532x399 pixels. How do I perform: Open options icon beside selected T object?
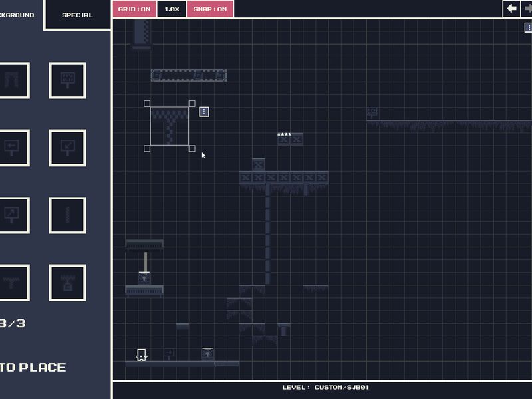click(204, 112)
